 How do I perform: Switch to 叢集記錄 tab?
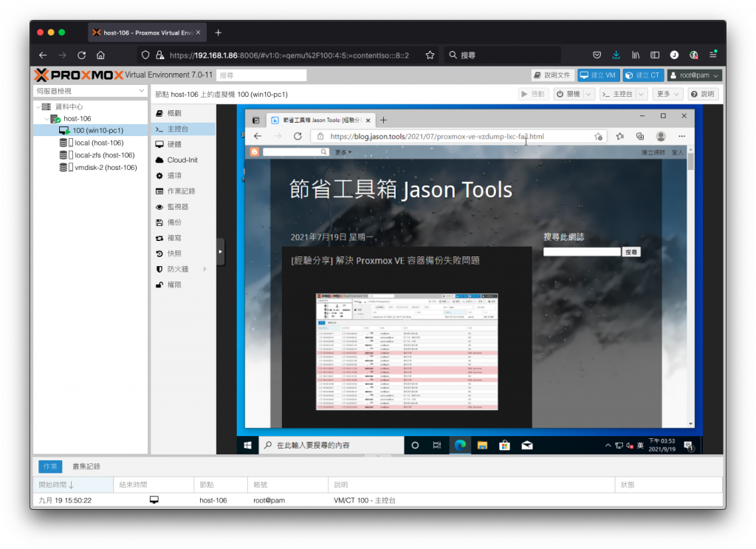86,466
